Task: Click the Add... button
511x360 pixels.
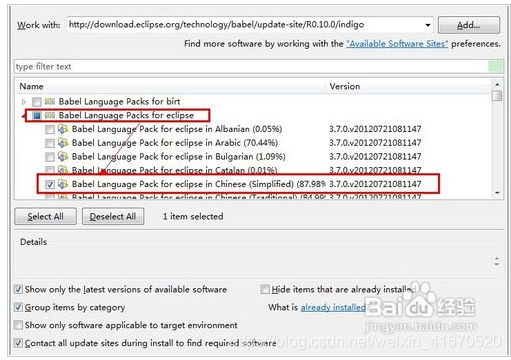Action: pyautogui.click(x=469, y=25)
